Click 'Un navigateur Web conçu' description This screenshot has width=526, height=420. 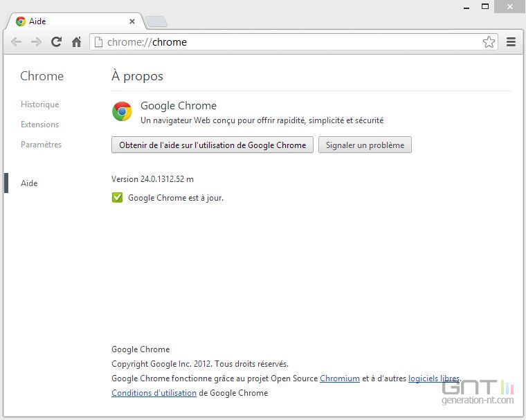(262, 120)
